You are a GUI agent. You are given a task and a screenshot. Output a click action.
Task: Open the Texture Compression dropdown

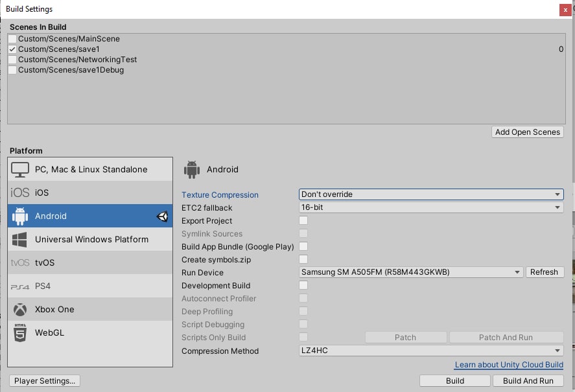coord(431,194)
